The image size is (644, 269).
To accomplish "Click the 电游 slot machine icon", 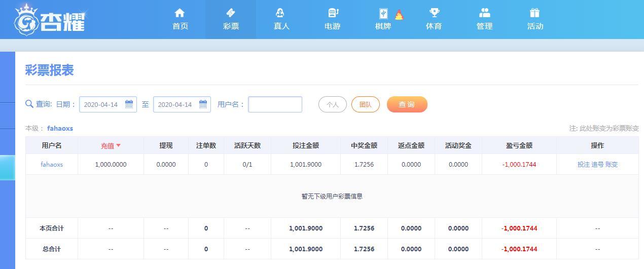I will [333, 13].
